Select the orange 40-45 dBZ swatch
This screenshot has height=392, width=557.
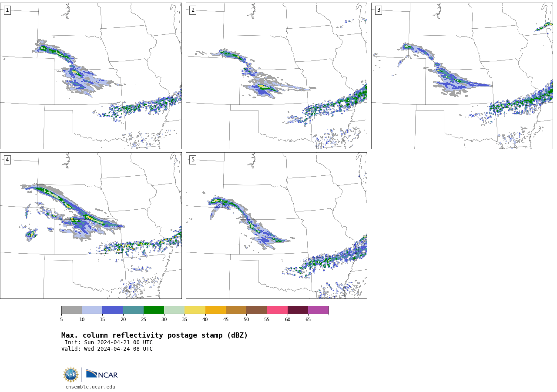[215, 310]
